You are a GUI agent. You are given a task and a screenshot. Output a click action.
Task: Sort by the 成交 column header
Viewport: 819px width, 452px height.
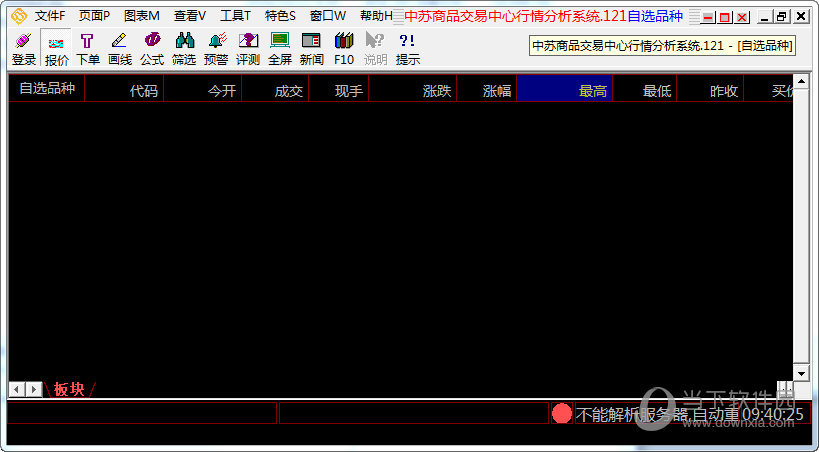(x=275, y=88)
